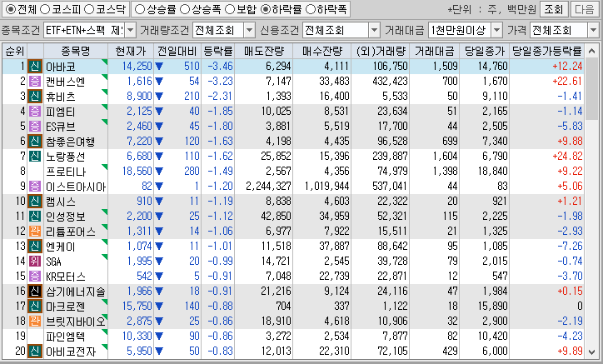
Task: Click the 증 badge icon for ES큐브
Action: pyautogui.click(x=35, y=127)
